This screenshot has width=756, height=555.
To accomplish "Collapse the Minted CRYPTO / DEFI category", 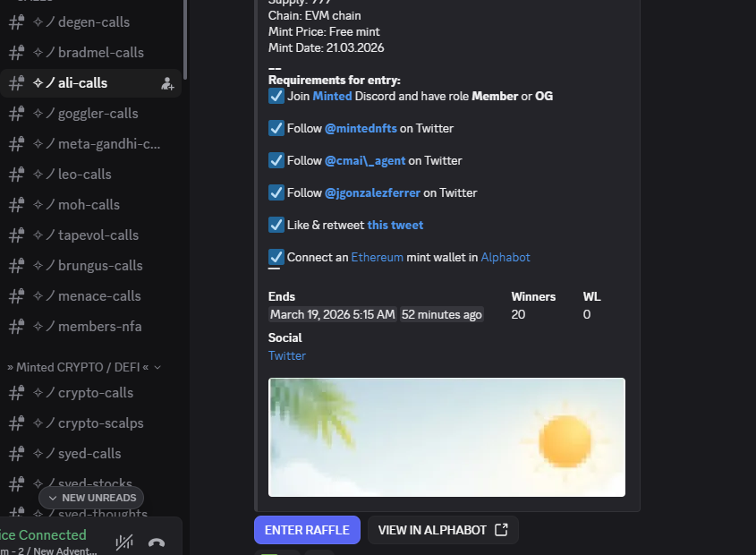I will click(84, 367).
